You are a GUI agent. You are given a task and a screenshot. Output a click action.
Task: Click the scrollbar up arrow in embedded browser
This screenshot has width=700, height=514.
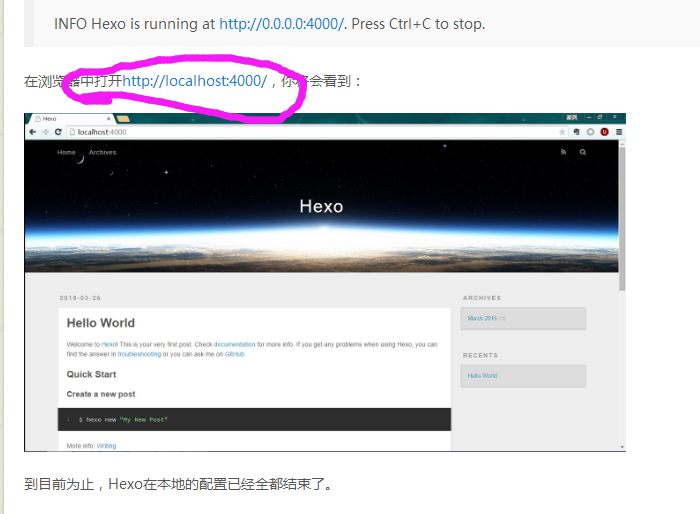pos(622,144)
